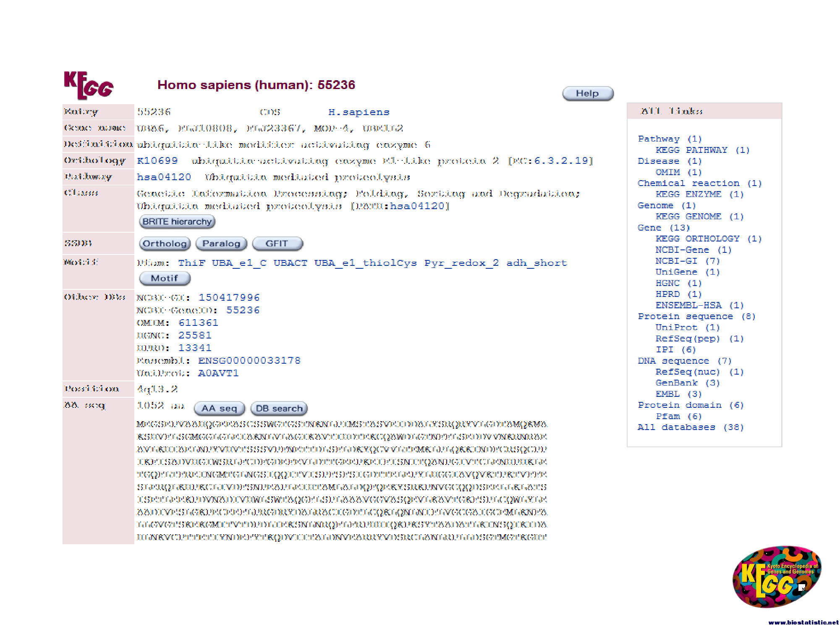
Task: Open KEGG PATHWAY (1) link
Action: coord(703,150)
